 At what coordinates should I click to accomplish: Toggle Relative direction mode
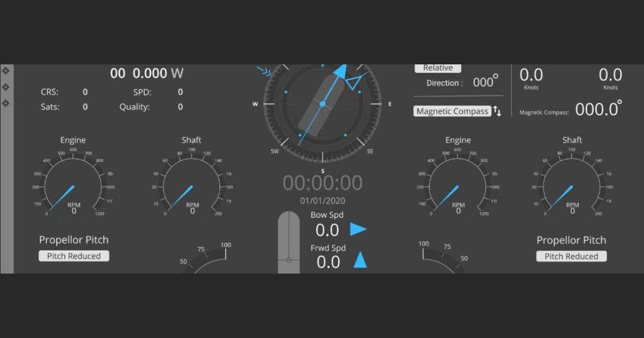point(438,68)
